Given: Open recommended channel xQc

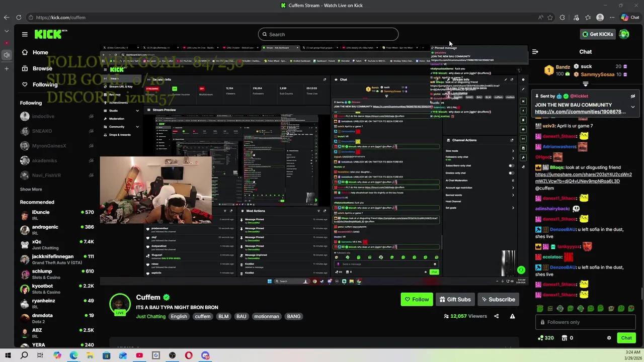Looking at the screenshot, I should pyautogui.click(x=57, y=244).
